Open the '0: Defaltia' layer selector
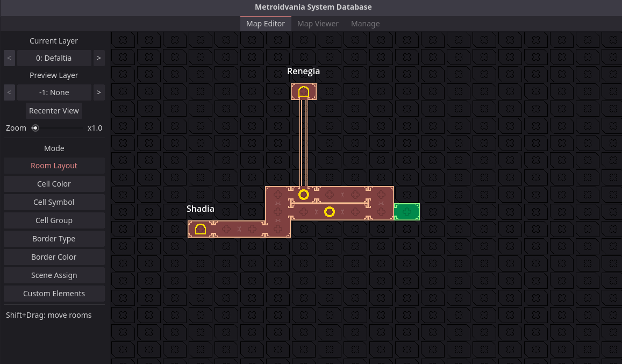 pyautogui.click(x=54, y=58)
